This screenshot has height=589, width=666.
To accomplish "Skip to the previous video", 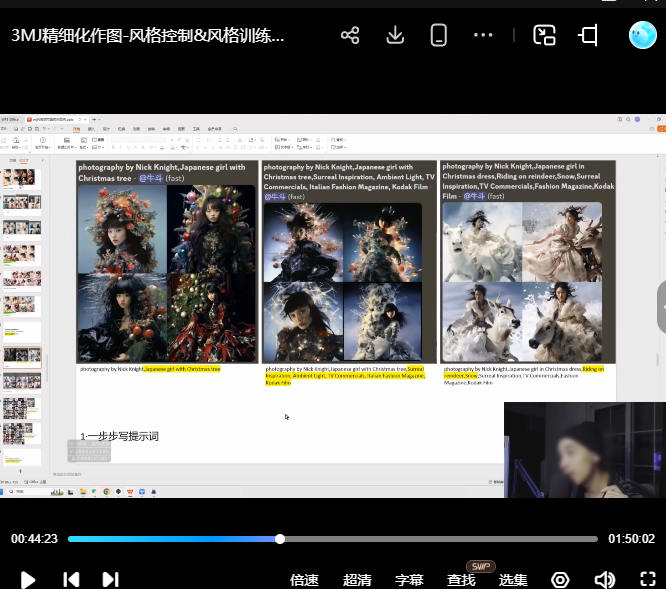I will 71,579.
